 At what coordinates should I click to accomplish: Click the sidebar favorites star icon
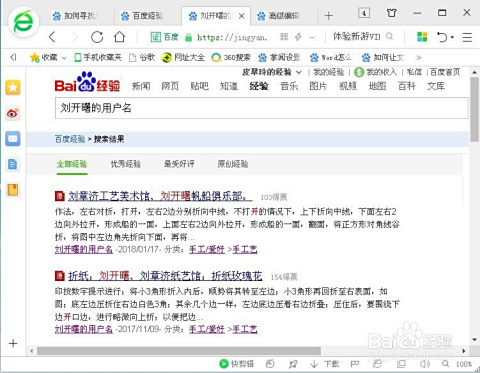tap(13, 87)
